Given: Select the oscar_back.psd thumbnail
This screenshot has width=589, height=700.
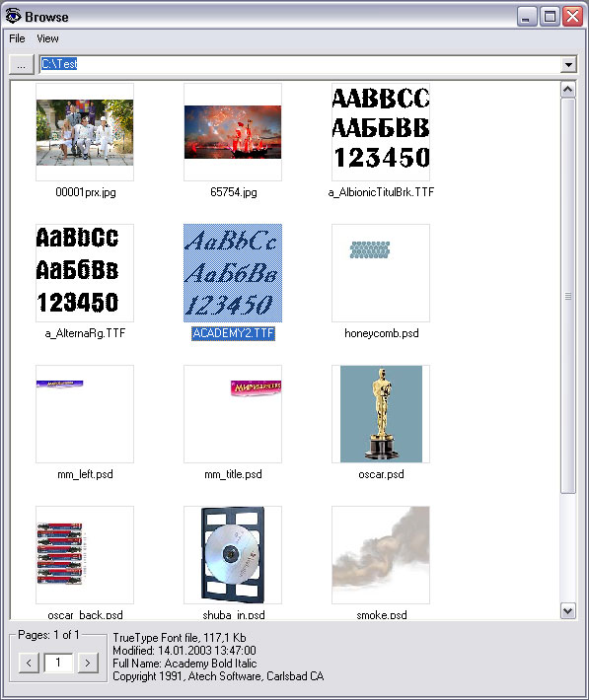Looking at the screenshot, I should point(85,555).
